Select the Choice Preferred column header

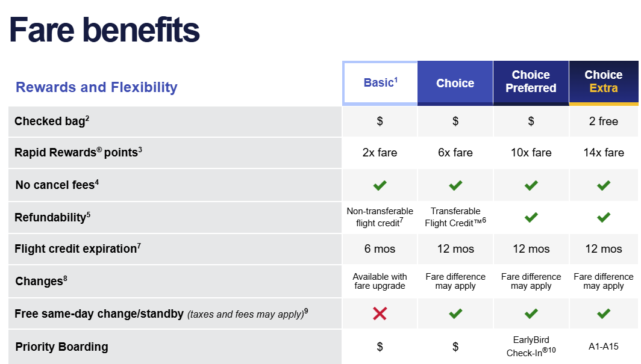point(531,83)
